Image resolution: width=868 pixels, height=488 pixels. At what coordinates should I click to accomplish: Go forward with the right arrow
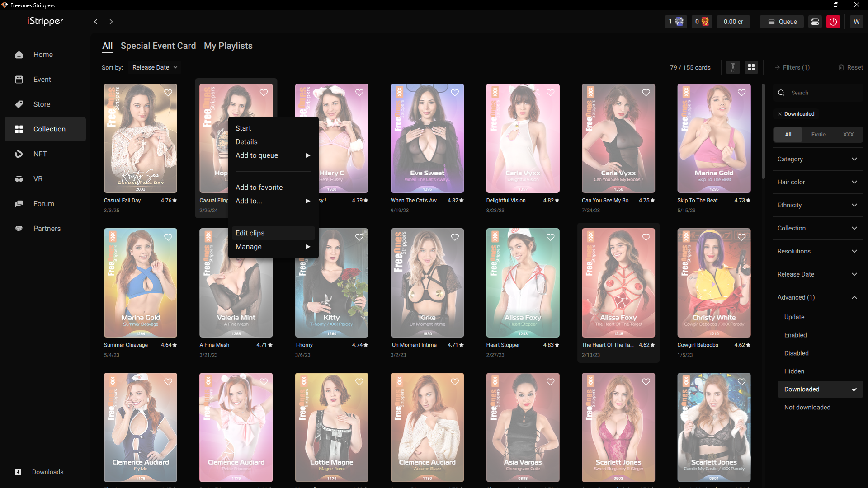point(111,22)
